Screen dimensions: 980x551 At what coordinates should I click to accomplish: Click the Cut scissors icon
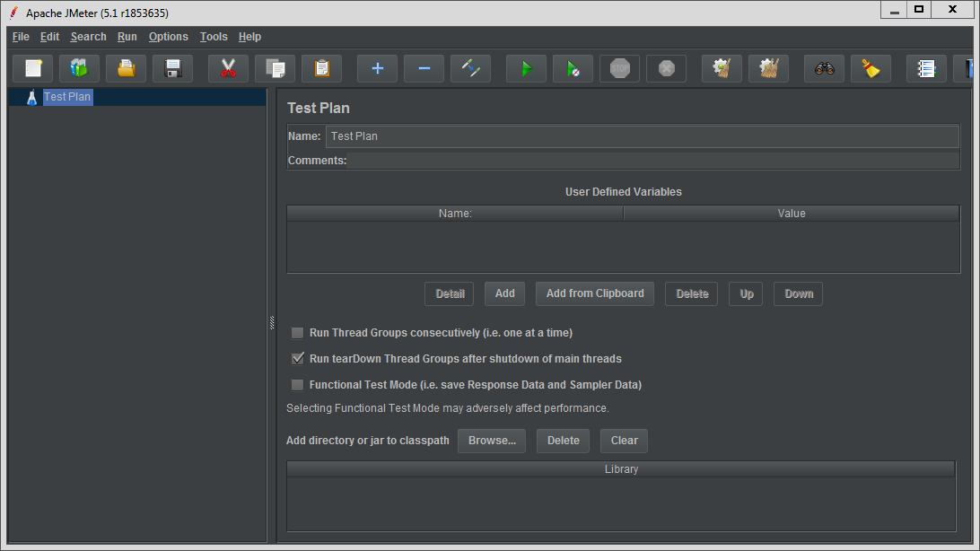tap(228, 68)
